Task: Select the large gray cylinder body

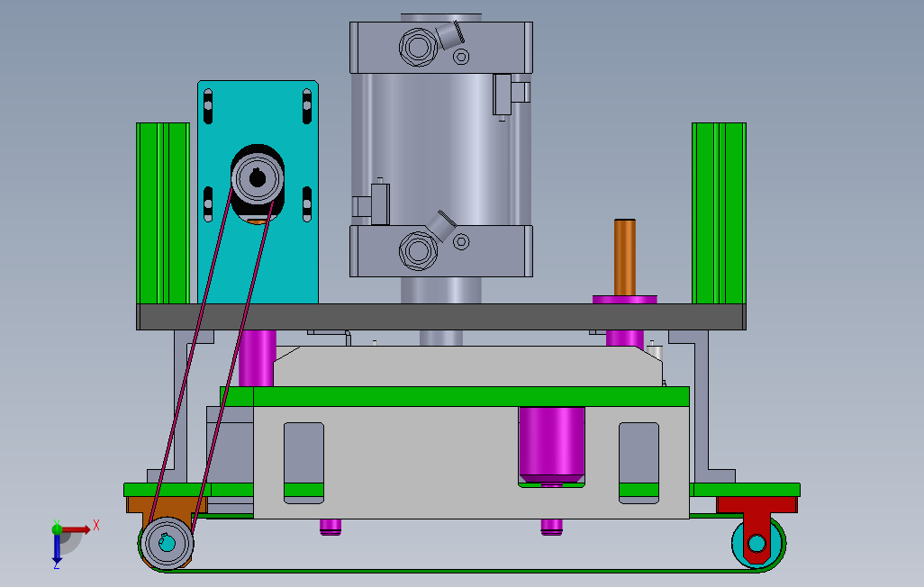Action: click(x=440, y=149)
